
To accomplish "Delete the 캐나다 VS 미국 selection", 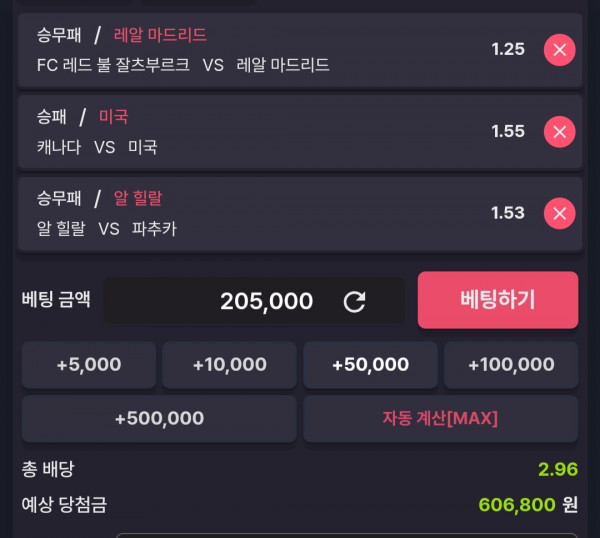I will tap(559, 132).
